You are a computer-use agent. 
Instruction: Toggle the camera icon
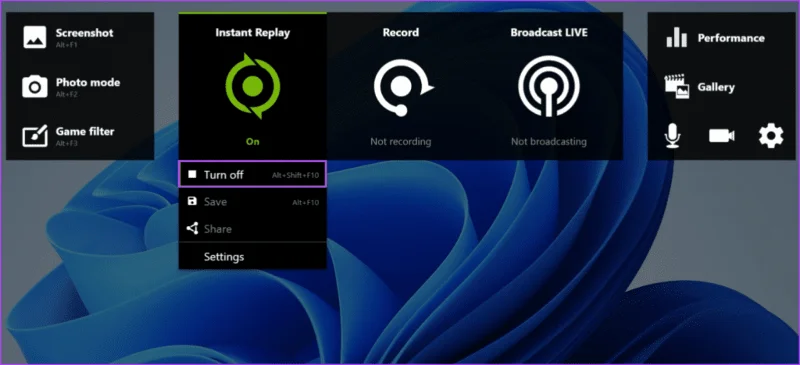(x=721, y=136)
